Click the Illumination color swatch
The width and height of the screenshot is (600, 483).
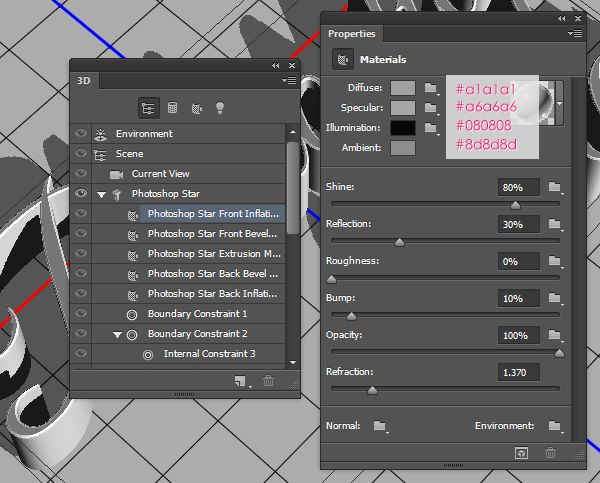pyautogui.click(x=403, y=128)
